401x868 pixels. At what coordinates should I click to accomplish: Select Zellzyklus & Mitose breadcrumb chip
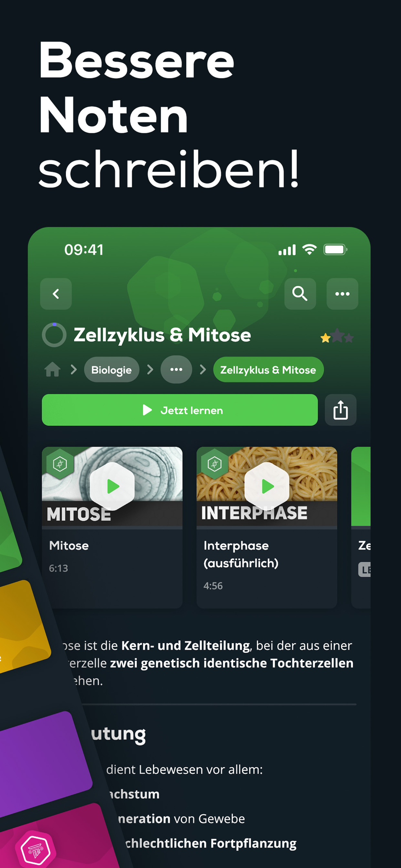(x=268, y=370)
